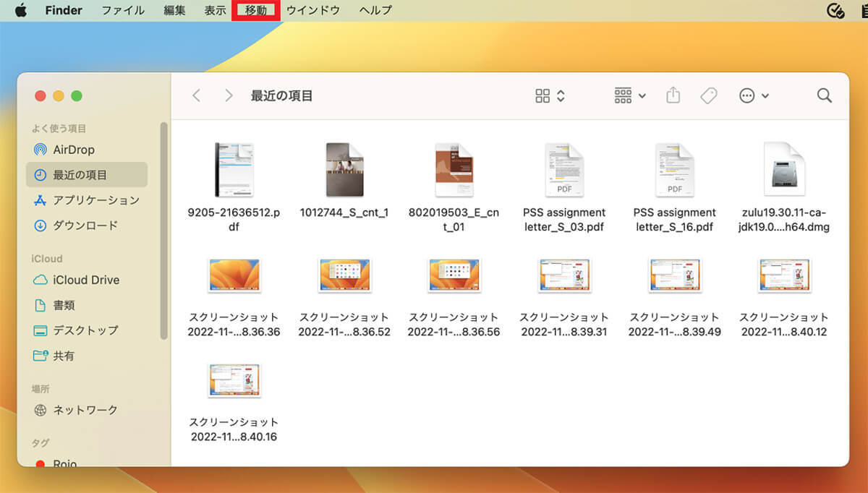Select PSS assignment letter_S_16.pdf icon
Image resolution: width=868 pixels, height=493 pixels.
coord(674,170)
